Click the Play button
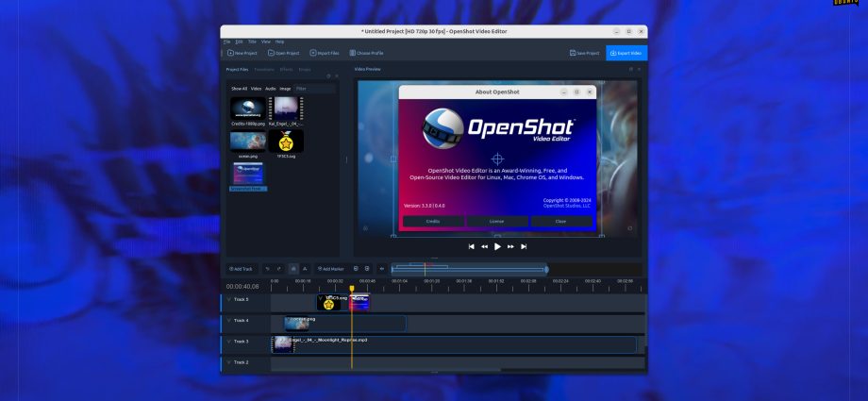This screenshot has height=401, width=868. 497,246
